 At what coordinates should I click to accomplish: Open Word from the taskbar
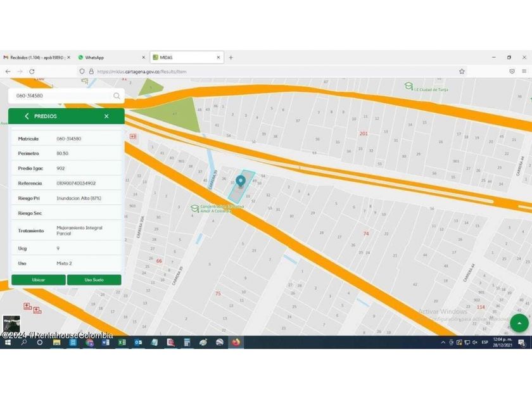pyautogui.click(x=106, y=343)
